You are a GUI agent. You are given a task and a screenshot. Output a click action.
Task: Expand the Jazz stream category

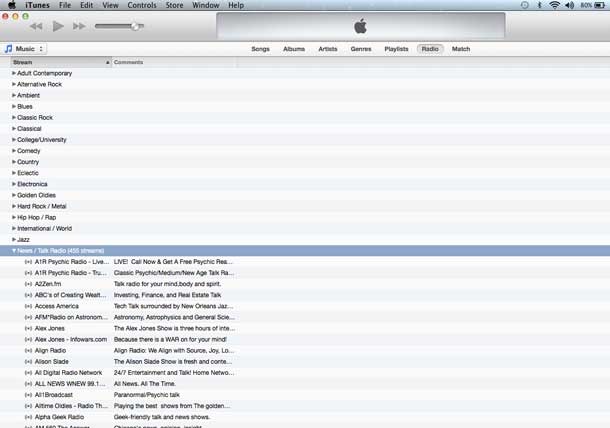(14, 239)
